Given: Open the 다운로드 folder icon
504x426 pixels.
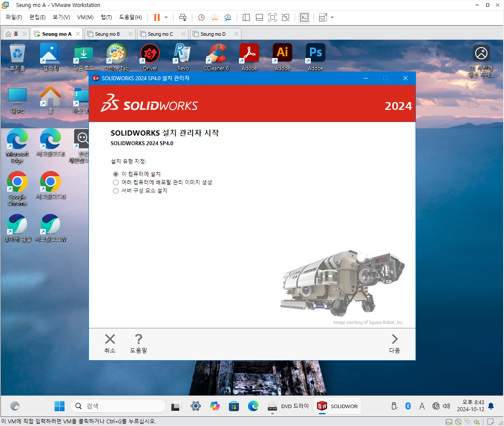Looking at the screenshot, I should pyautogui.click(x=84, y=57).
